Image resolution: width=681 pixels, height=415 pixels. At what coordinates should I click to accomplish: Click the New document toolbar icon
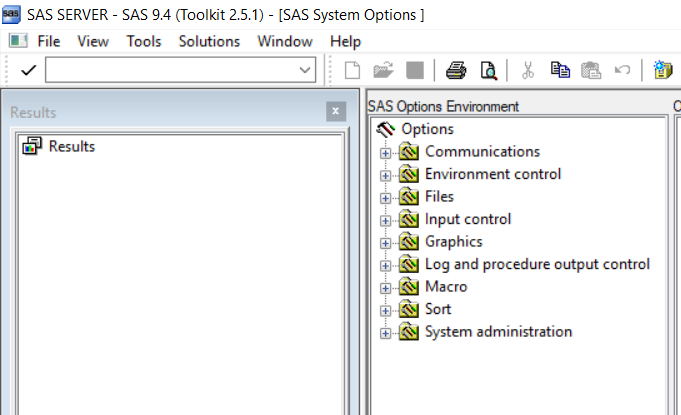coord(352,70)
